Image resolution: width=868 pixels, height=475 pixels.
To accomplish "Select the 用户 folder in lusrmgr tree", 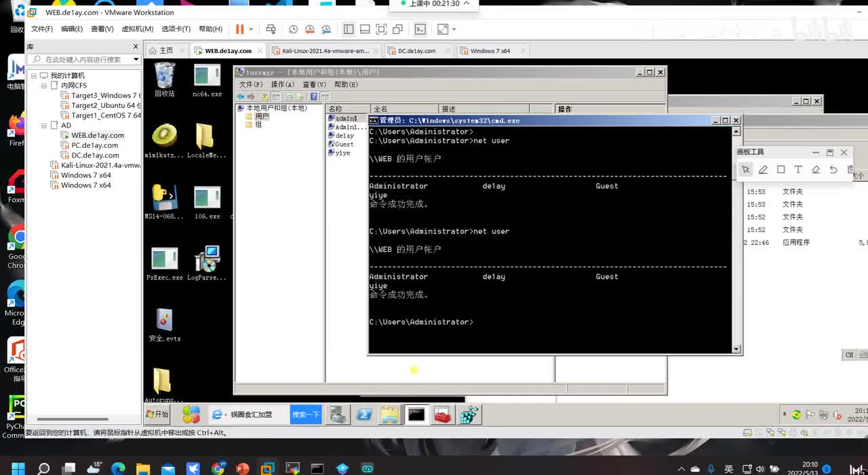I will point(262,116).
